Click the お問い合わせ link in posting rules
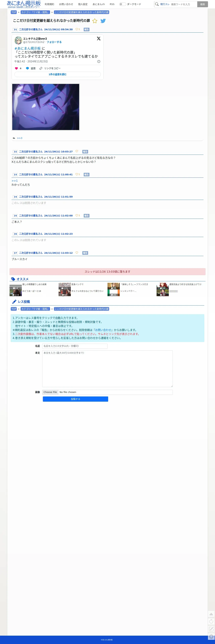 pyautogui.click(x=103, y=330)
